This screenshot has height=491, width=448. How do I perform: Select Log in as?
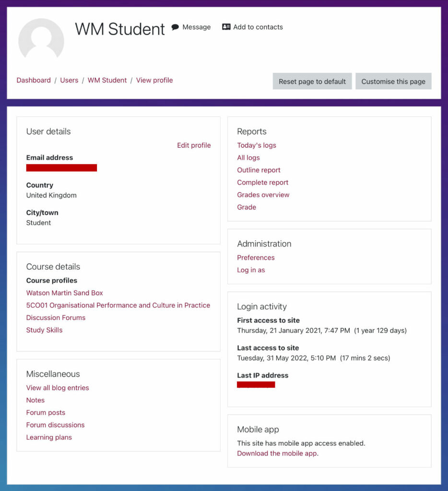[251, 270]
